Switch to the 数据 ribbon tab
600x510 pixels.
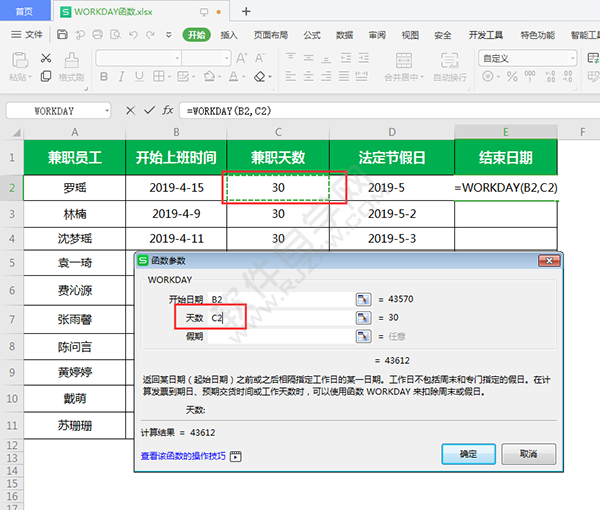344,35
